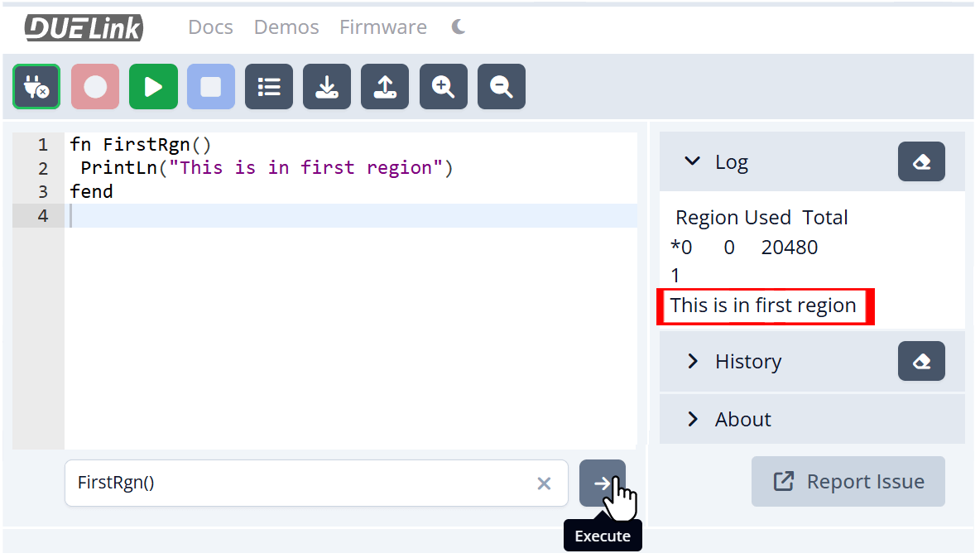This screenshot has height=558, width=980.
Task: Open the Firmware page
Action: coord(383,27)
